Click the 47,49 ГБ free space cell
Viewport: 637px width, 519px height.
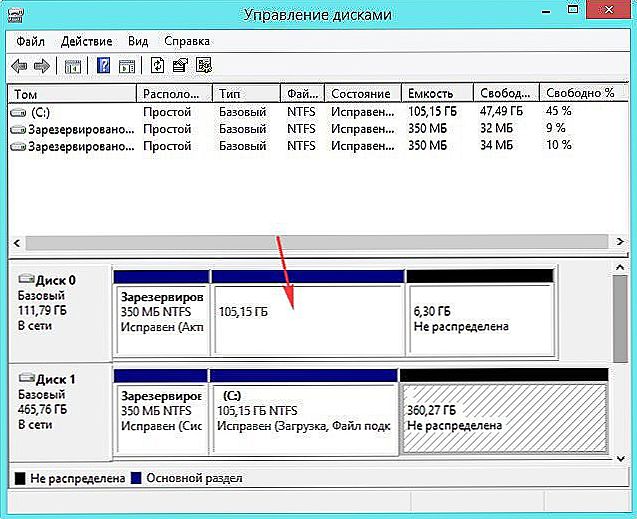click(501, 111)
